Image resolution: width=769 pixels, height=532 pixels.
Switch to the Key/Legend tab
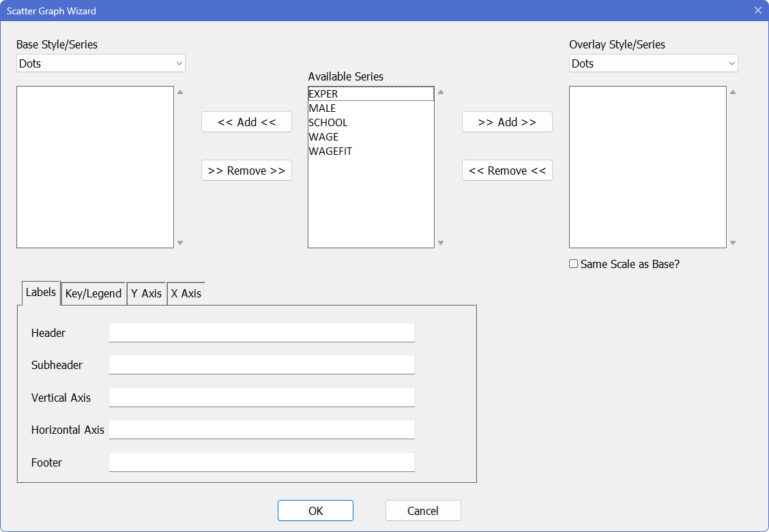click(x=93, y=293)
